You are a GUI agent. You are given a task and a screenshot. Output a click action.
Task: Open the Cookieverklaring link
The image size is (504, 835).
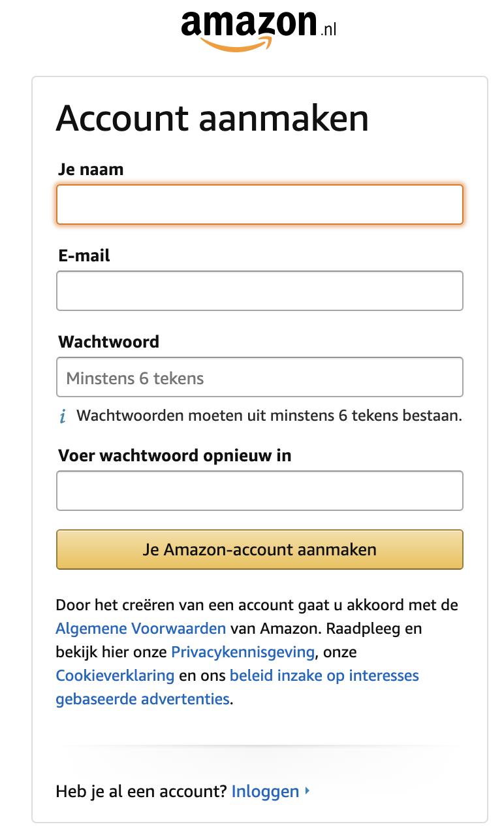pyautogui.click(x=115, y=675)
